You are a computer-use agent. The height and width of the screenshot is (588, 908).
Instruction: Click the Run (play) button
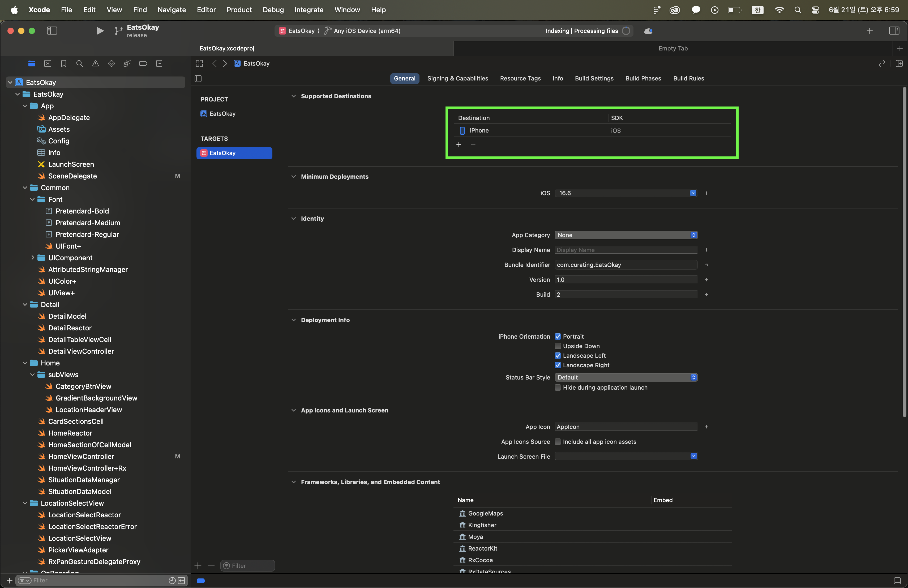pos(100,31)
